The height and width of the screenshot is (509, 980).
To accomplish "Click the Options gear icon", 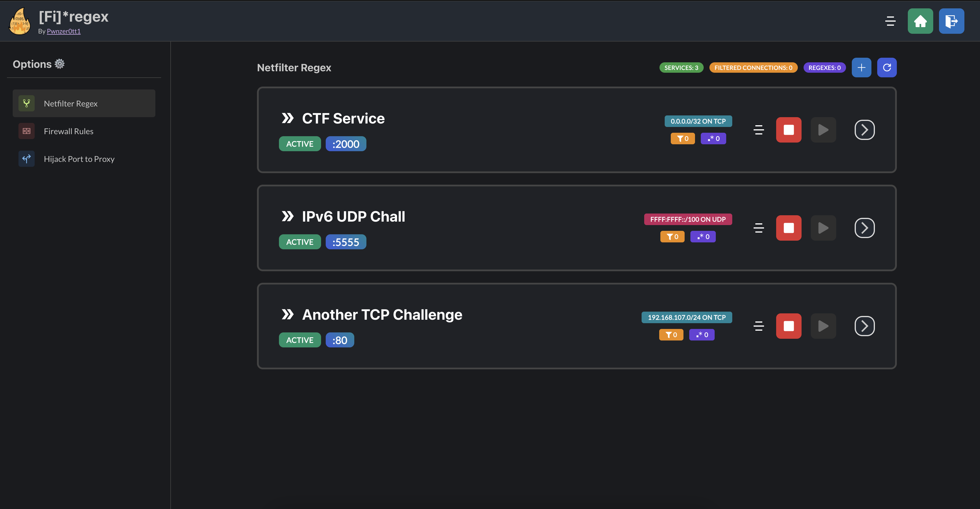I will point(59,63).
